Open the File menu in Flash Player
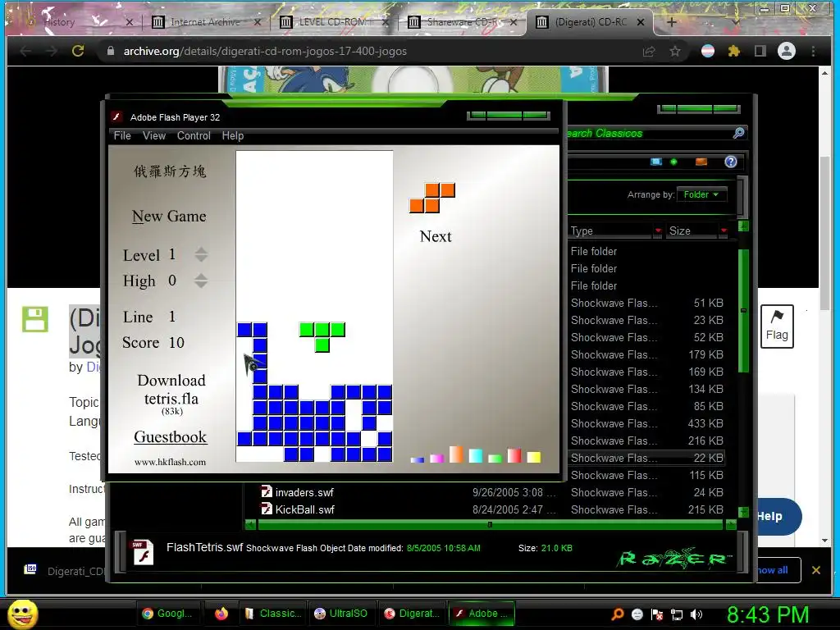This screenshot has width=840, height=630. (122, 135)
